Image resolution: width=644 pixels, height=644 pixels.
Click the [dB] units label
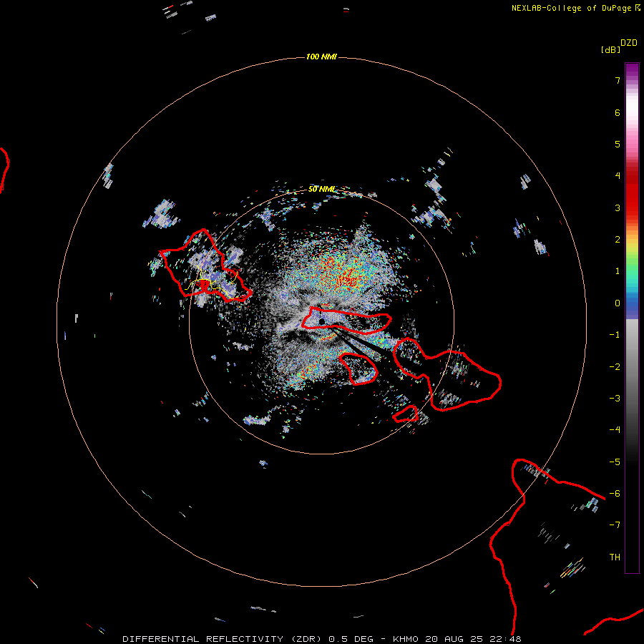click(x=610, y=49)
